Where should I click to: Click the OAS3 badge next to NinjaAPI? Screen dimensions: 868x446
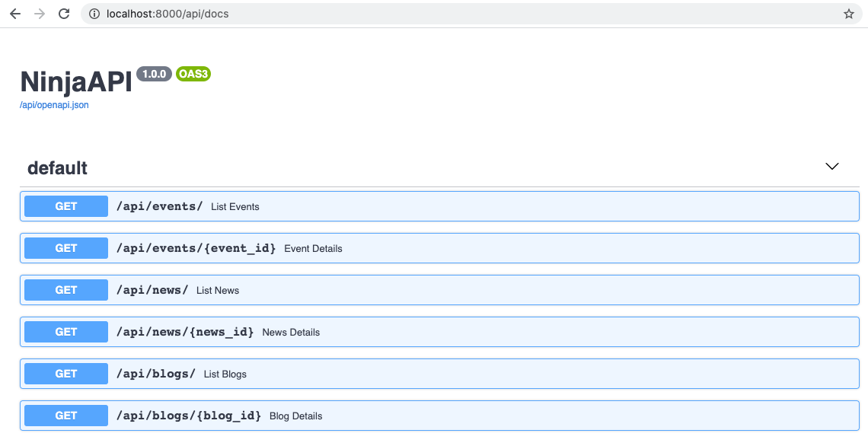tap(193, 74)
